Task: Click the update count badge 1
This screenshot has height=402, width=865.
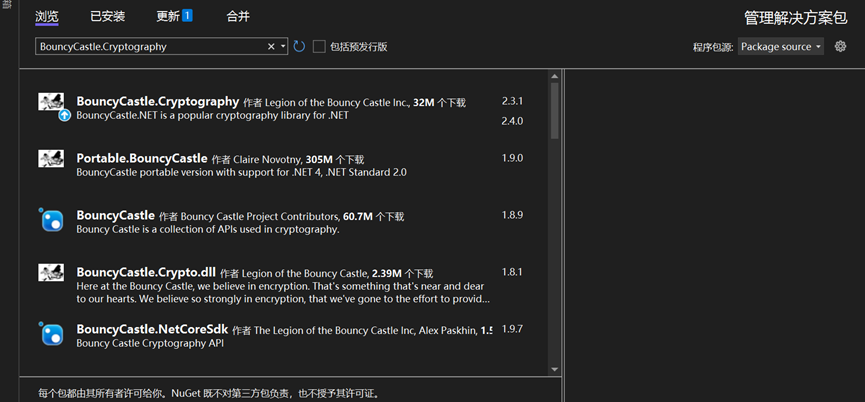Action: click(x=187, y=15)
